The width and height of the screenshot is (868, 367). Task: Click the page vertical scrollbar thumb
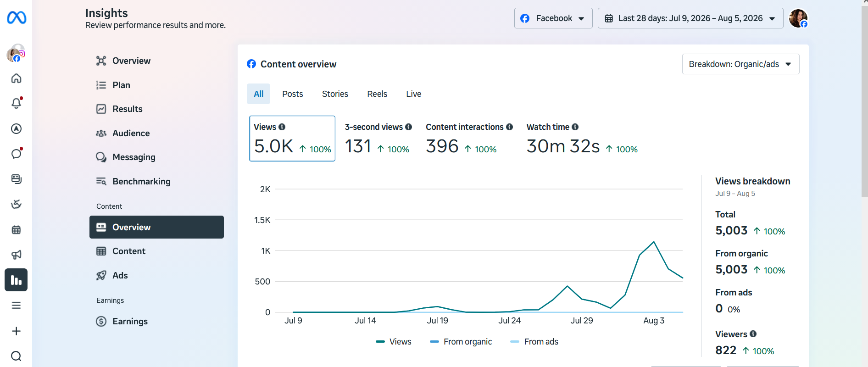coord(864,102)
